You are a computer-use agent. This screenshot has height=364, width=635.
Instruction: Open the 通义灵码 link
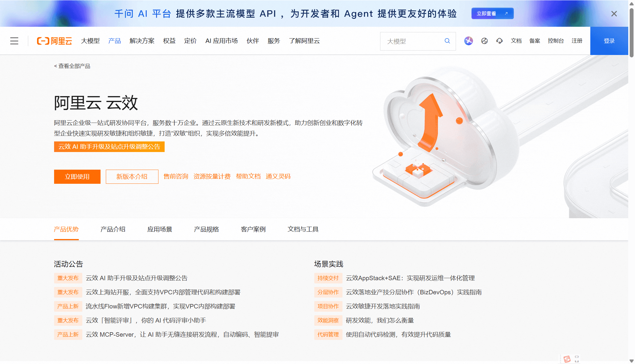click(278, 176)
